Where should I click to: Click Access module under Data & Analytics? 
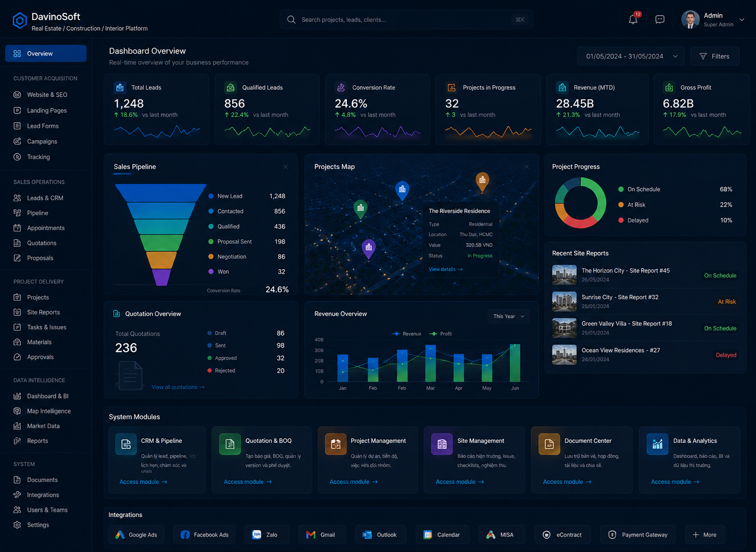coord(675,482)
